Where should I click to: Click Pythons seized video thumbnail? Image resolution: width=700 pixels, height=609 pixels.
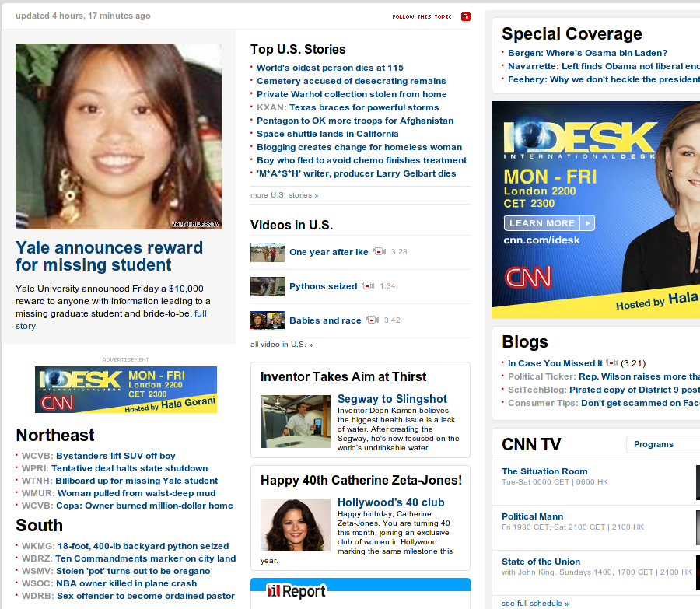[268, 287]
